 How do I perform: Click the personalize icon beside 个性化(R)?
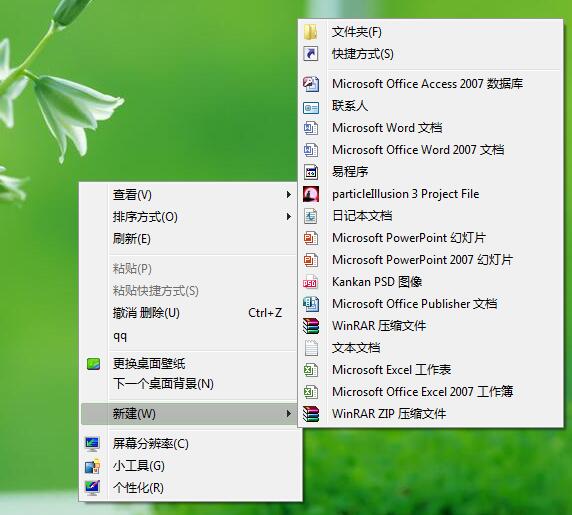coord(92,488)
